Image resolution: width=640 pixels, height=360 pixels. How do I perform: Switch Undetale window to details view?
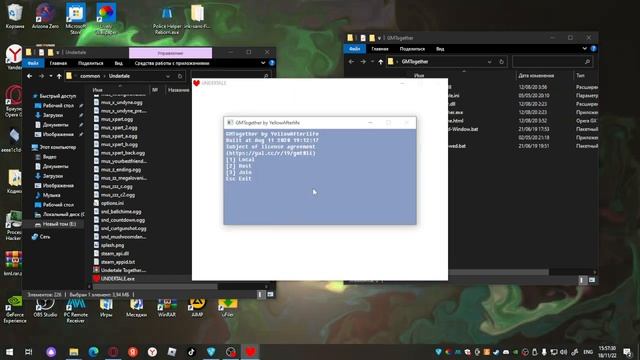pyautogui.click(x=260, y=294)
